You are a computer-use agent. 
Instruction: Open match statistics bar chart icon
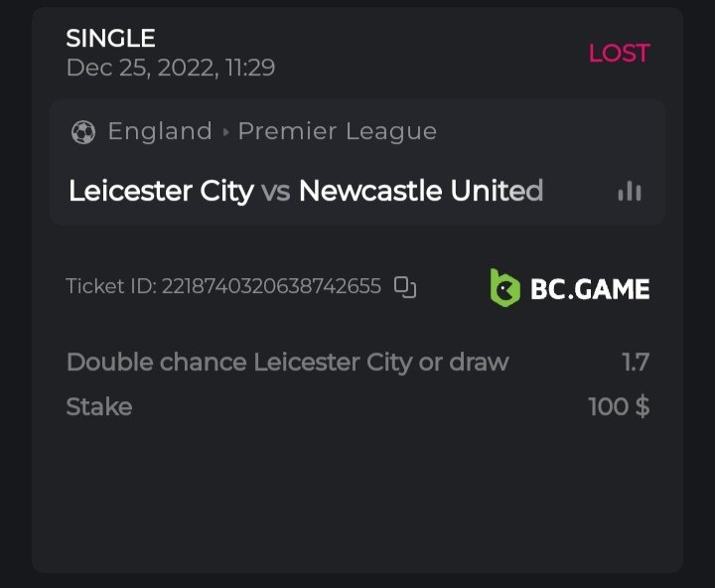[630, 191]
